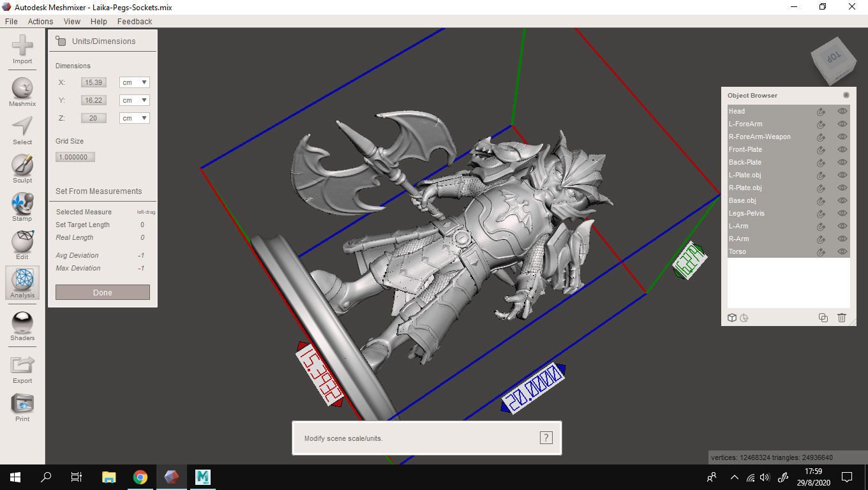Click the Grid Size input field
Screen dimensions: 868x490
(75, 157)
